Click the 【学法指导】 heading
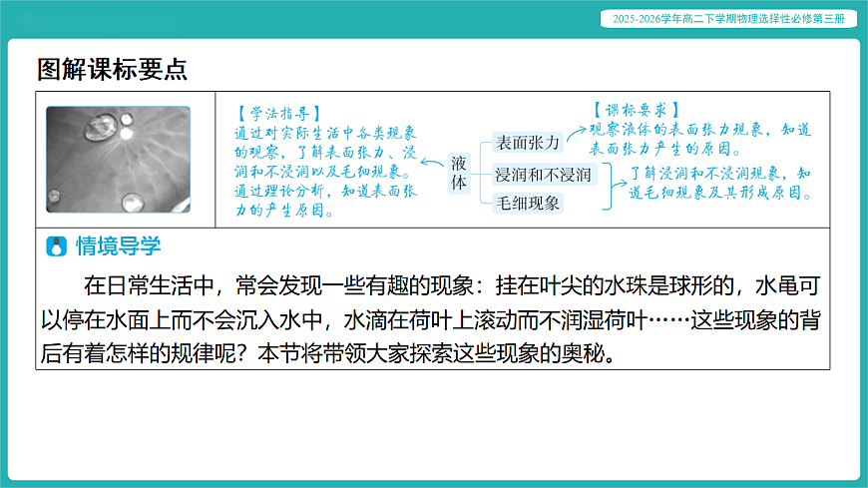 pos(279,114)
